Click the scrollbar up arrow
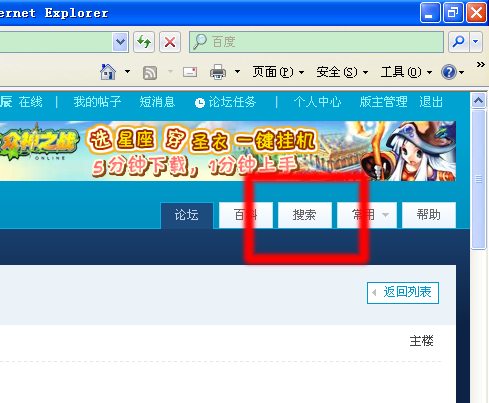 [479, 100]
